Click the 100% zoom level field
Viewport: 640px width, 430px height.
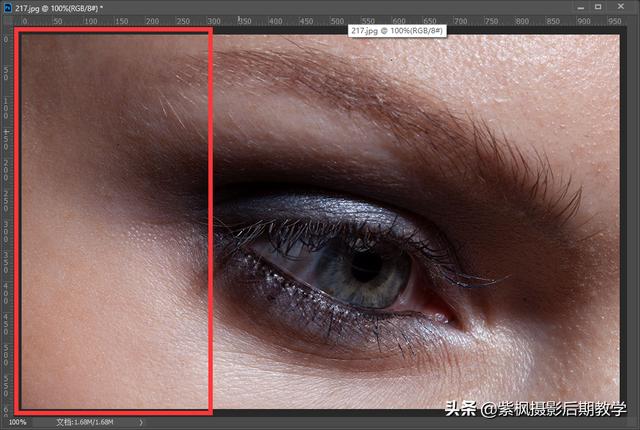tap(18, 422)
